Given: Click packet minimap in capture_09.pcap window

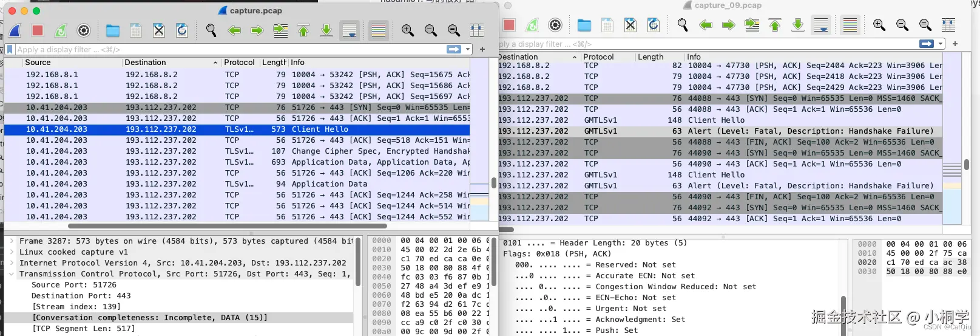Looking at the screenshot, I should pos(953,140).
